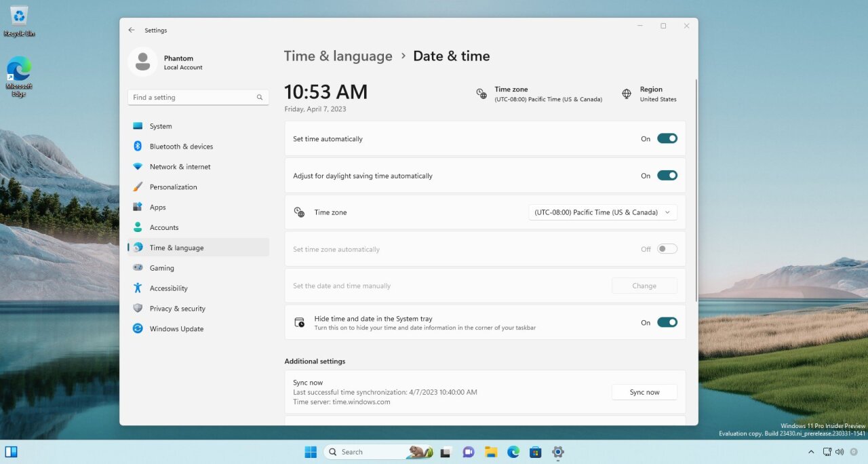Select Time & language in the sidebar
The image size is (868, 464).
coord(175,248)
